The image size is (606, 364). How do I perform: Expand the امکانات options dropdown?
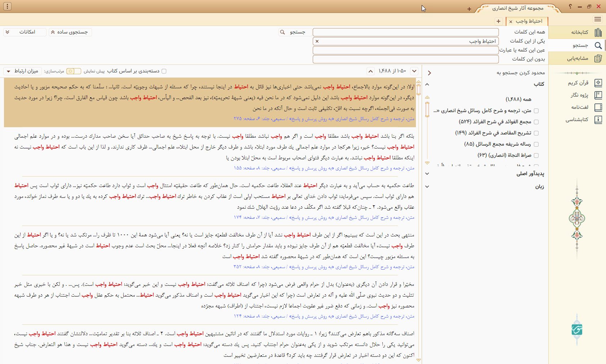tap(25, 32)
